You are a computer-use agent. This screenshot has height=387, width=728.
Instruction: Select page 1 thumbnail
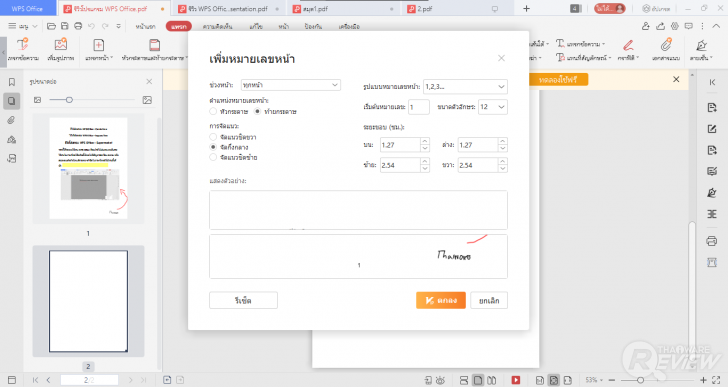click(88, 168)
